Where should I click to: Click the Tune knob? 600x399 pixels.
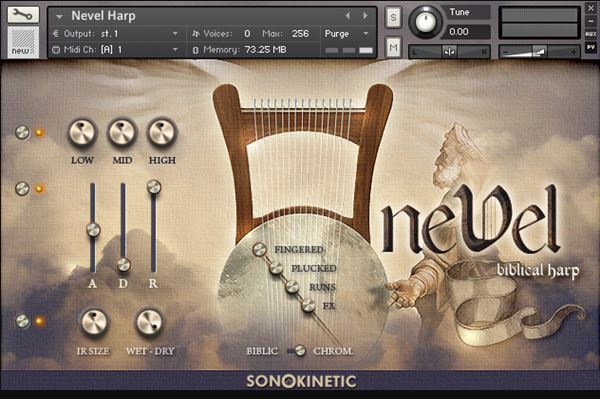click(425, 21)
